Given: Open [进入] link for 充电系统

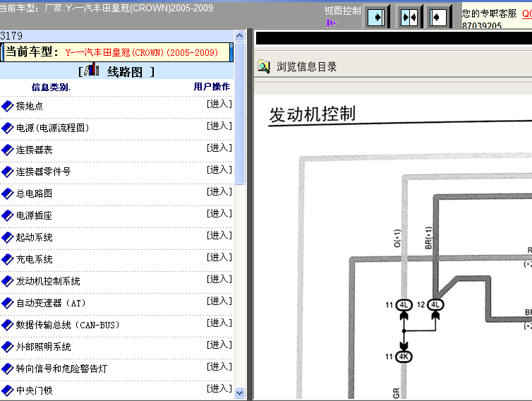Looking at the screenshot, I should click(x=219, y=258).
